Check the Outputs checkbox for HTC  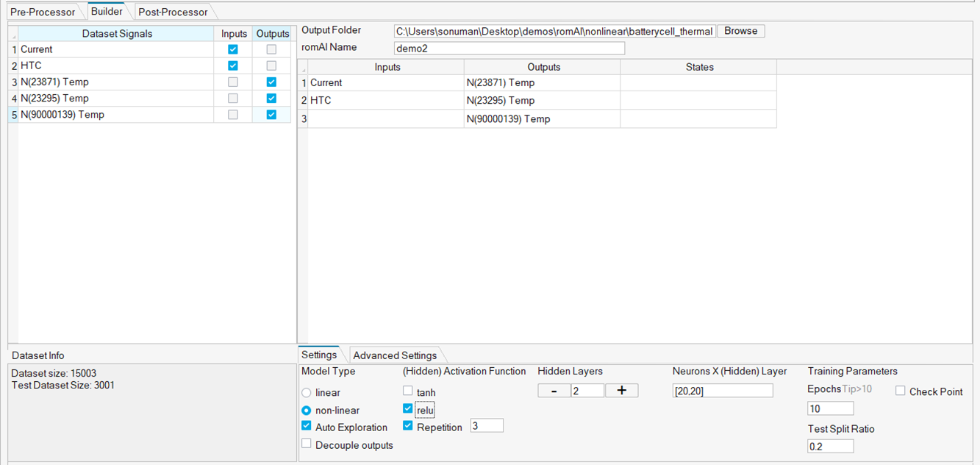(x=272, y=65)
